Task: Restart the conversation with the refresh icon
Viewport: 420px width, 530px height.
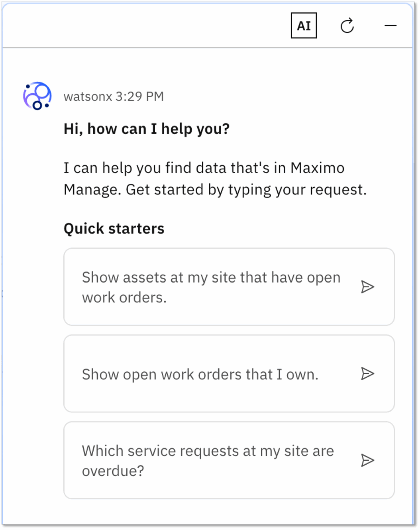Action: (x=347, y=25)
